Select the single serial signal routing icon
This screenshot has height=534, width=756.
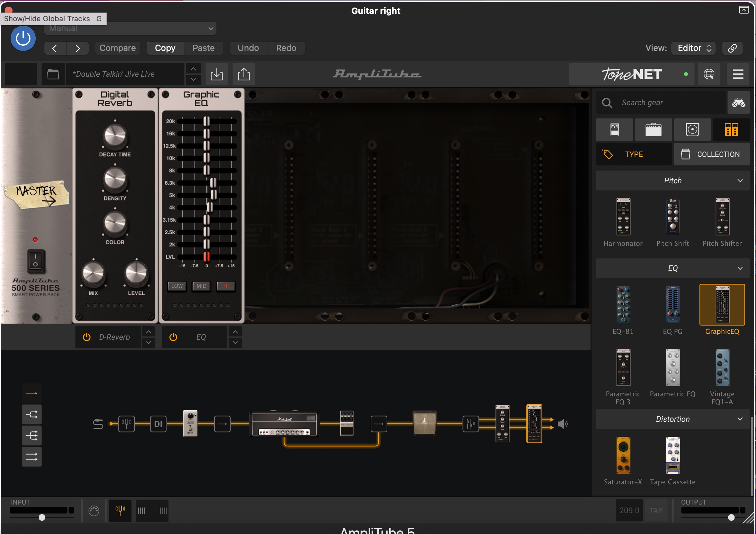pyautogui.click(x=32, y=393)
